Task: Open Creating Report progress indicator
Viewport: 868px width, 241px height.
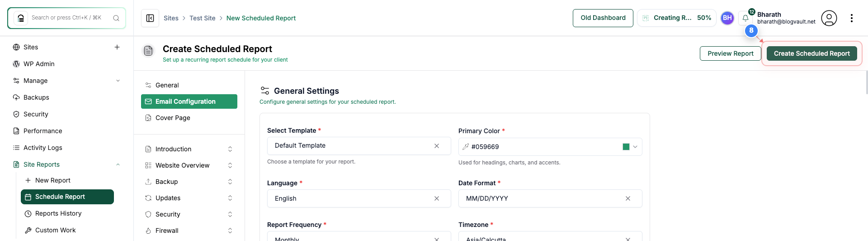Action: 677,18
